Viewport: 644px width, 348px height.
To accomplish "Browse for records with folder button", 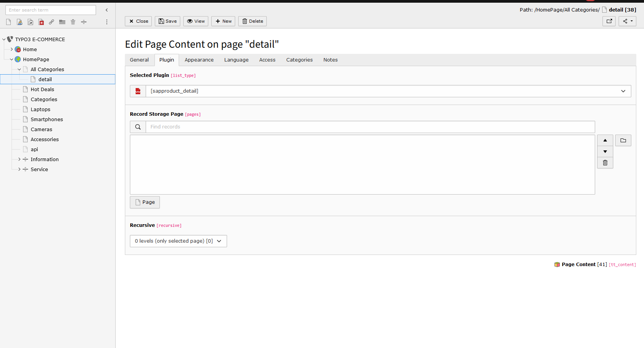I will click(x=623, y=140).
